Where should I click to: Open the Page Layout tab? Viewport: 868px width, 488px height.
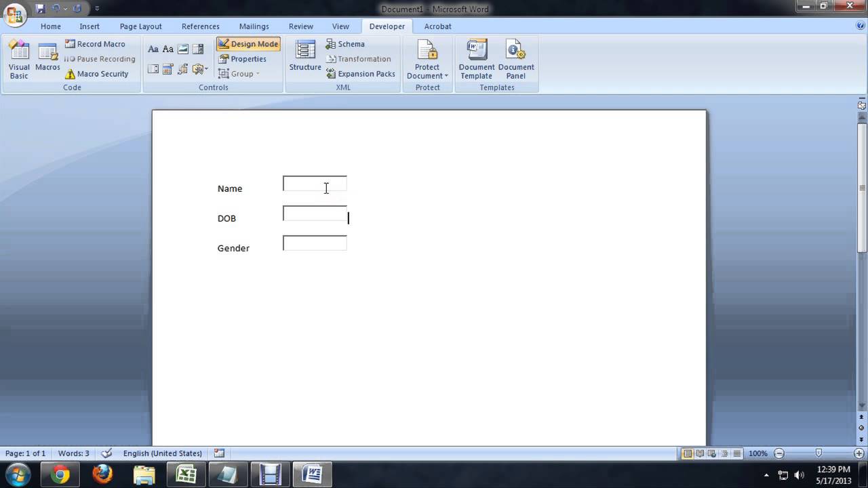coord(141,26)
